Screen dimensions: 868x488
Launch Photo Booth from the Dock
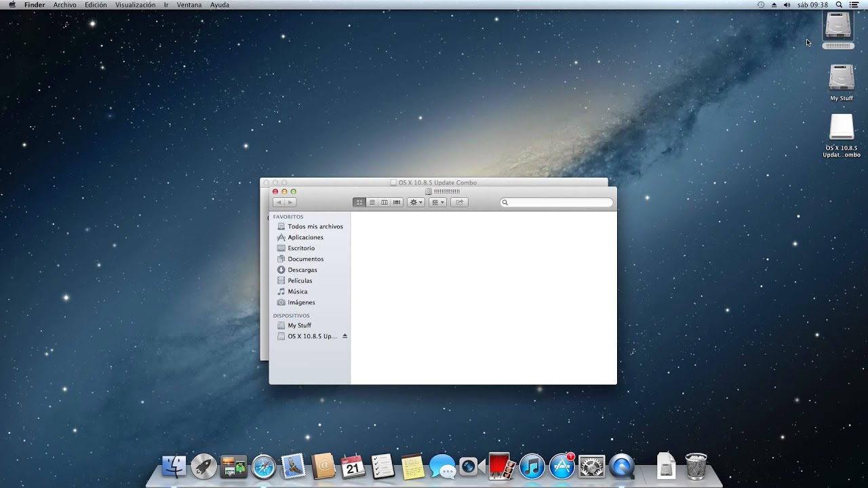click(x=502, y=466)
